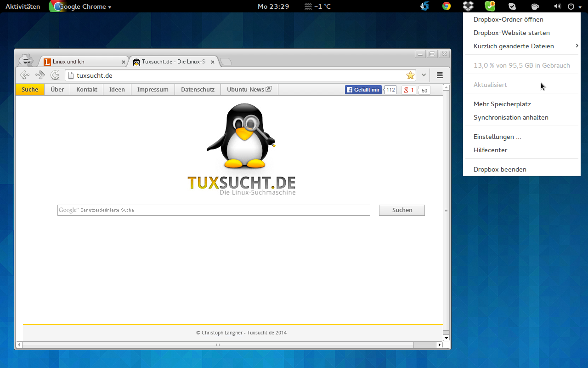Click the checkmark tray icon in top bar
This screenshot has width=588, height=368.
pos(512,6)
